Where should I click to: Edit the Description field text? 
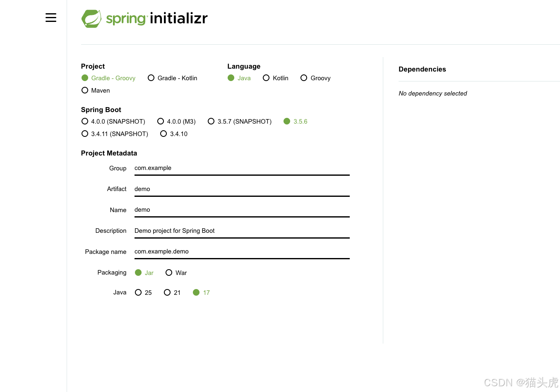pos(242,231)
